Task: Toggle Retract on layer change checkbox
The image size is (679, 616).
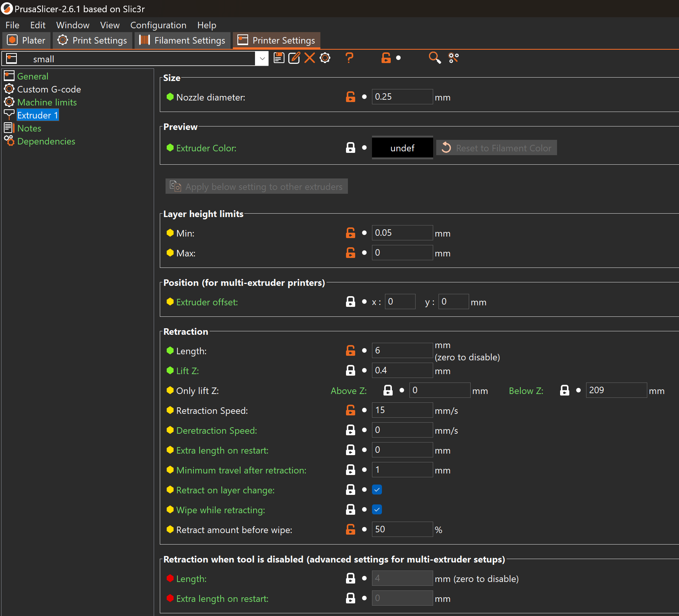Action: pos(377,490)
